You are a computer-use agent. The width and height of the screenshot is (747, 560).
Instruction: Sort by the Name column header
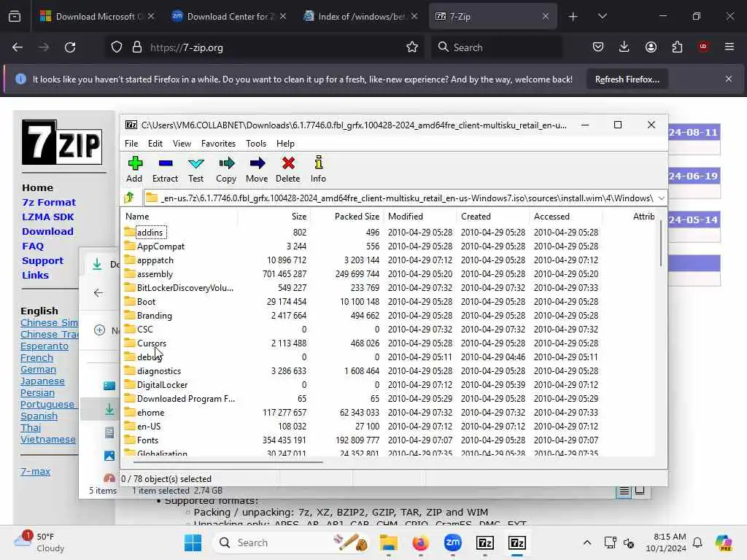[x=179, y=216]
